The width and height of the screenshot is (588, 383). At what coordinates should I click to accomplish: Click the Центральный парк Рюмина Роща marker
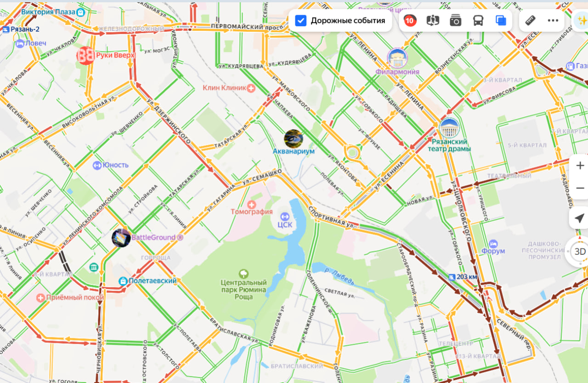click(x=243, y=274)
